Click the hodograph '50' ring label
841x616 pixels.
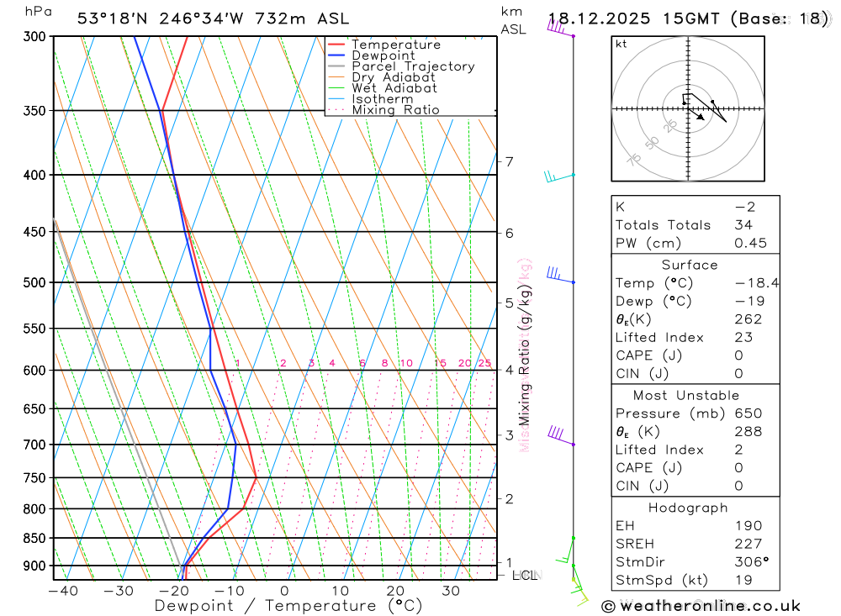pyautogui.click(x=652, y=143)
